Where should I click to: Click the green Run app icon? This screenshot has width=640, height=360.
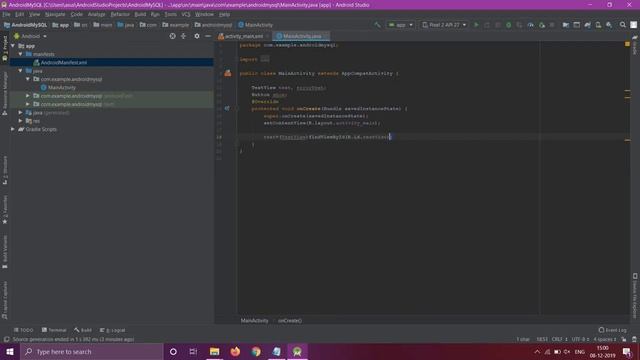(476, 25)
